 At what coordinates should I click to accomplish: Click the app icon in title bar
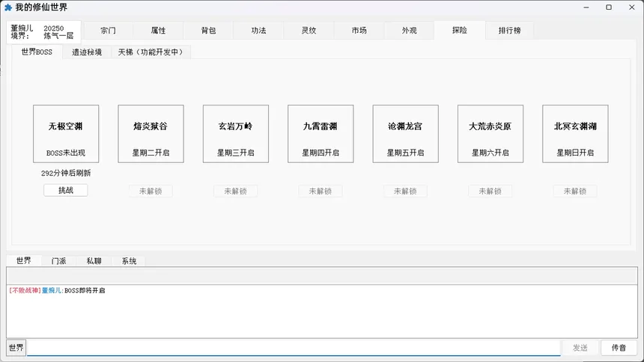[8, 7]
